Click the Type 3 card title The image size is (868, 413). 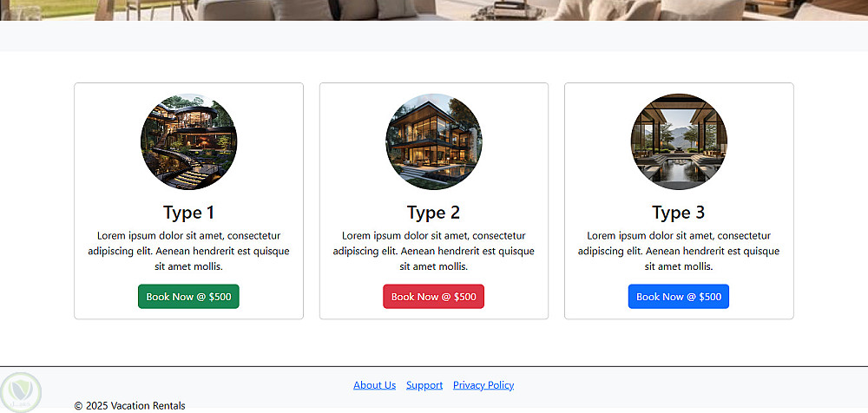(679, 213)
